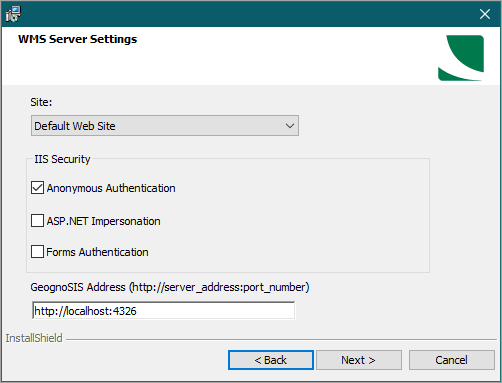Viewport: 502px width, 383px height.
Task: Open the Site combo box
Action: pos(165,126)
